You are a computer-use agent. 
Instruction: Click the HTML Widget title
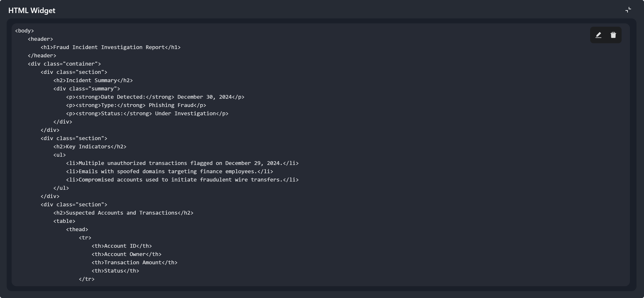[32, 10]
